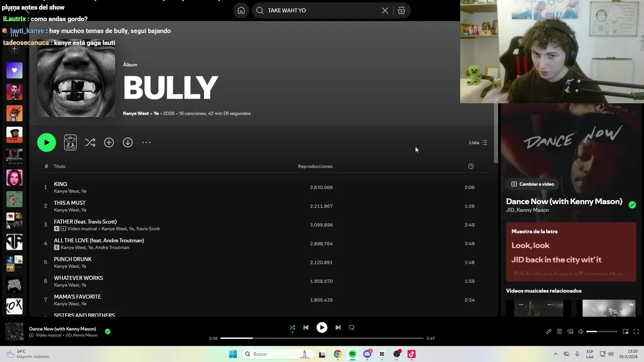This screenshot has width=644, height=362.
Task: Click the main content vertical scrollbar
Action: [496, 133]
